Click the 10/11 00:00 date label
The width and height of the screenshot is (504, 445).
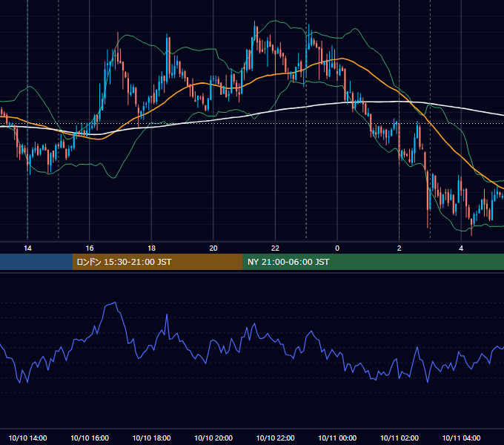[x=337, y=438]
